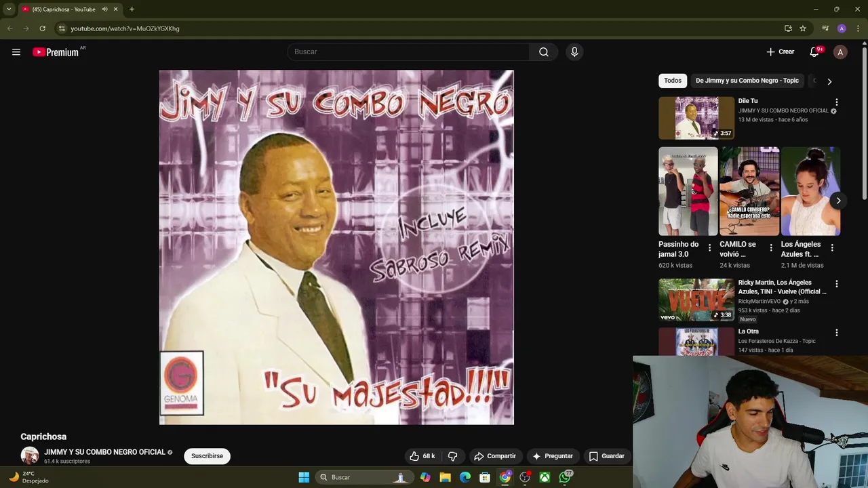Switch to the Caprichosa YouTube tab
868x488 pixels.
click(x=64, y=9)
